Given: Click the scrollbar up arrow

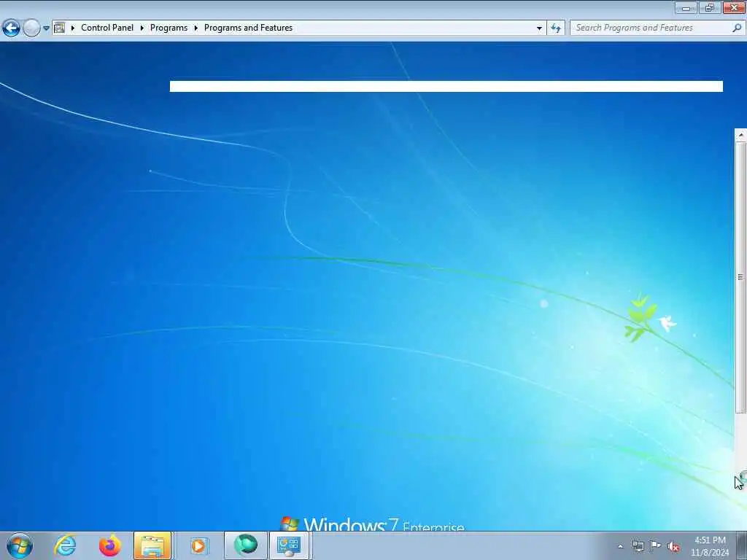Looking at the screenshot, I should pos(741,135).
